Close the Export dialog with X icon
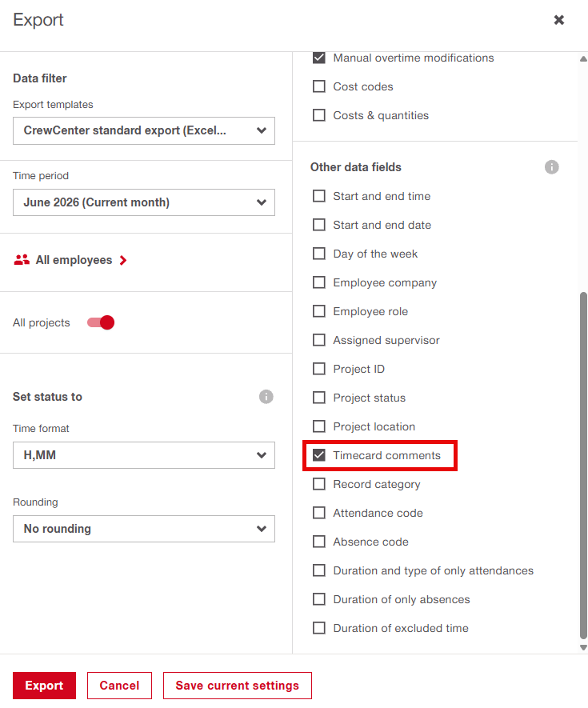588x708 pixels. (x=559, y=20)
